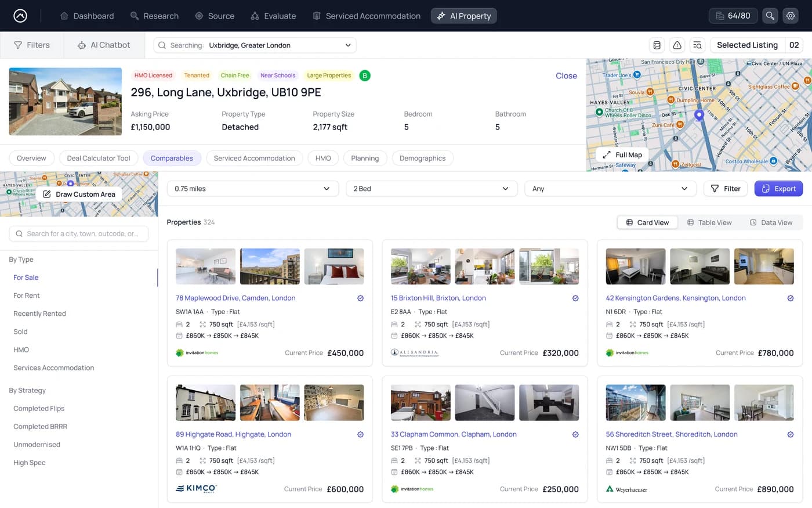Open 33 Clapham Common listing link
Viewport: 812px width, 508px height.
[454, 434]
